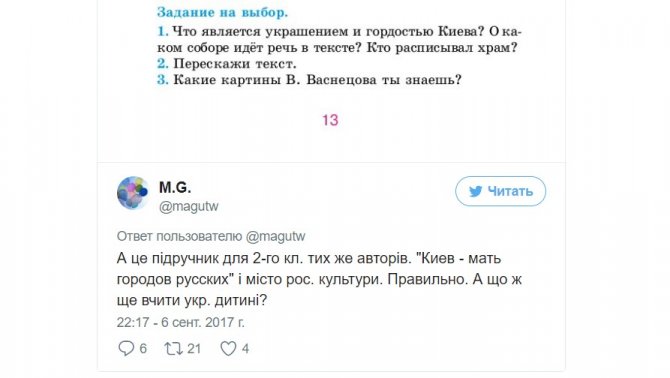This screenshot has width=670, height=378.
Task: Click the 'Задание на выбор.' heading in the image
Action: (222, 12)
